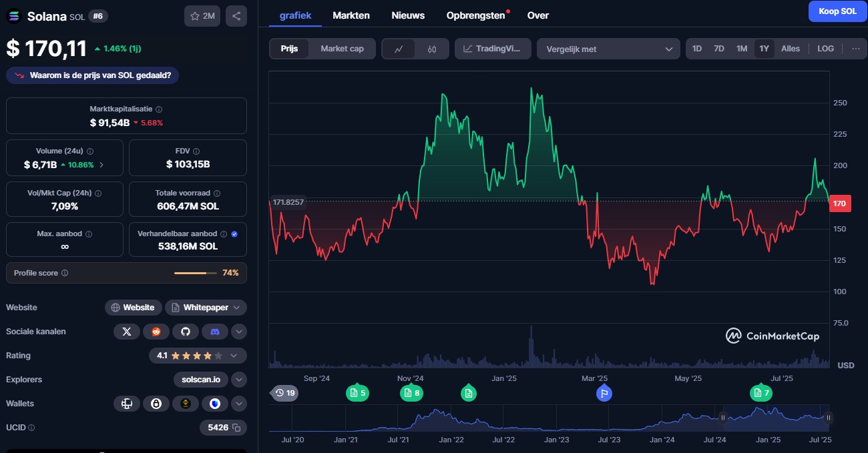The image size is (868, 453).
Task: Switch to the Opbrengsten tab
Action: click(x=476, y=15)
